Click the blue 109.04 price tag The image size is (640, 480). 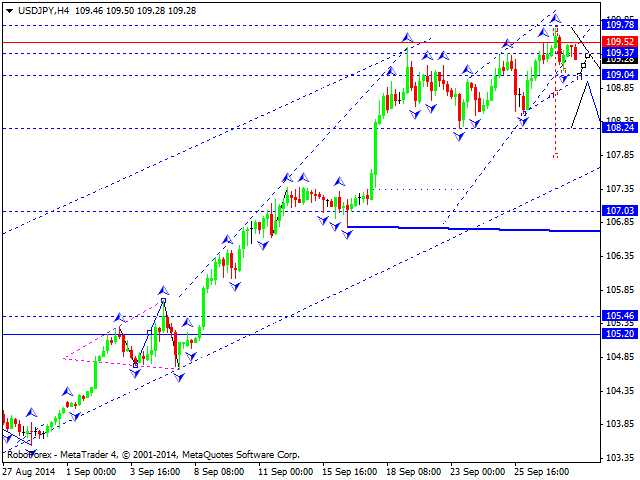point(620,75)
